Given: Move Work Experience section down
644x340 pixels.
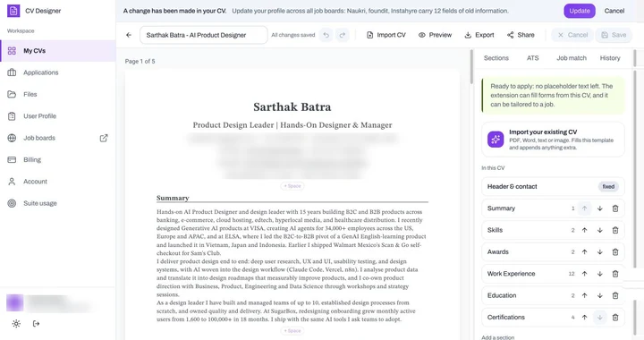Looking at the screenshot, I should tap(599, 274).
